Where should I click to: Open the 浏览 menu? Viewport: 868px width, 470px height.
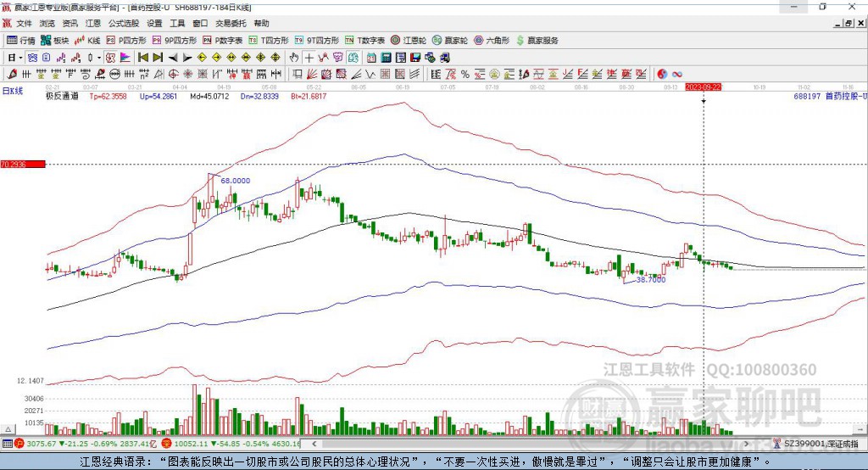(x=47, y=23)
